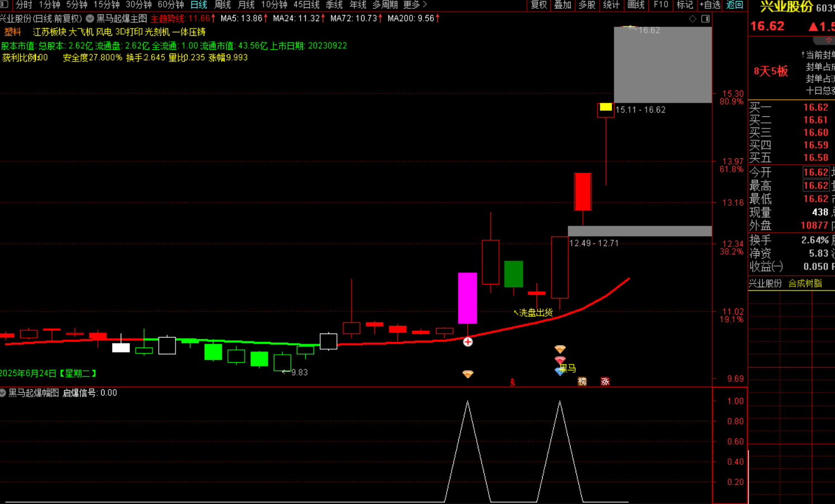The height and width of the screenshot is (504, 835).
Task: Click the magenta candlestick bar
Action: [467, 298]
